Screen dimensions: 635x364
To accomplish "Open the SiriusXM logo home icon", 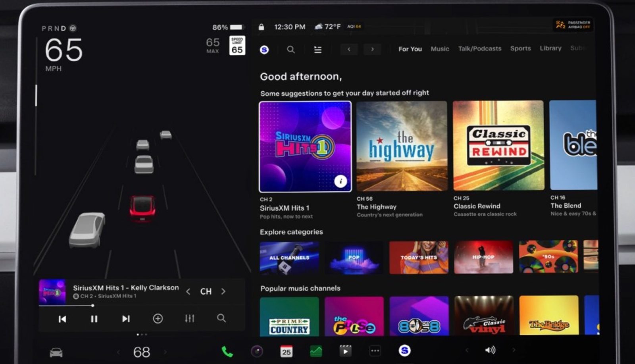I will 264,50.
